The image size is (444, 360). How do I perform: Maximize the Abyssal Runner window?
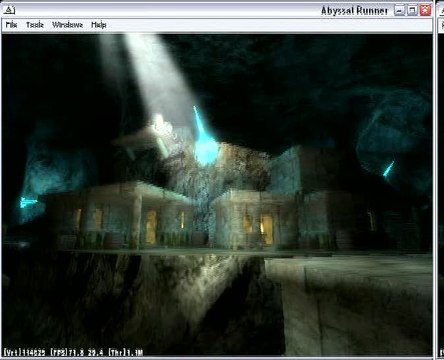point(412,10)
